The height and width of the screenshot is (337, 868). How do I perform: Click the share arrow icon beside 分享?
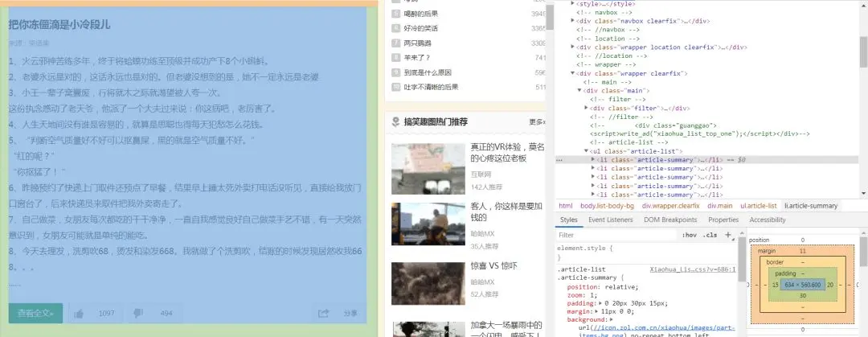pyautogui.click(x=323, y=314)
